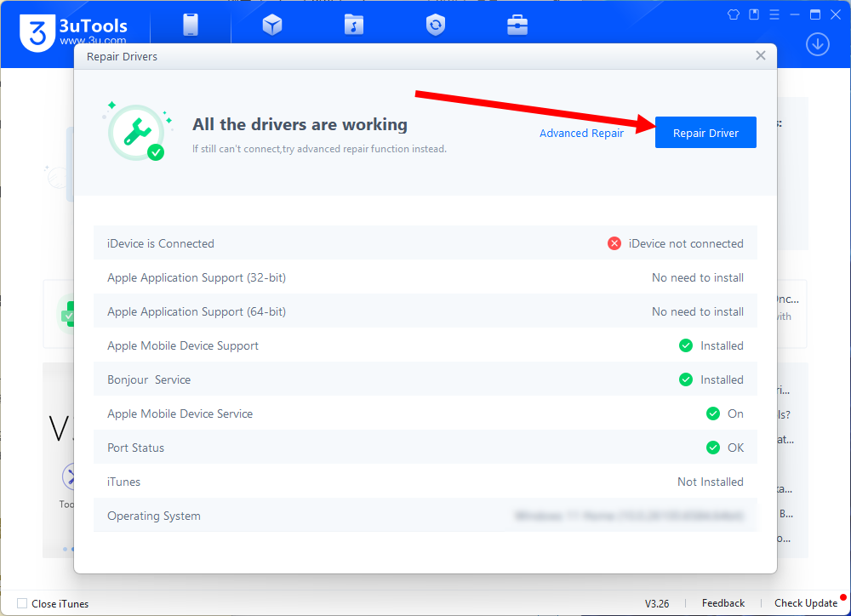851x616 pixels.
Task: Click the www.3u.com text under logo
Action: 93,40
